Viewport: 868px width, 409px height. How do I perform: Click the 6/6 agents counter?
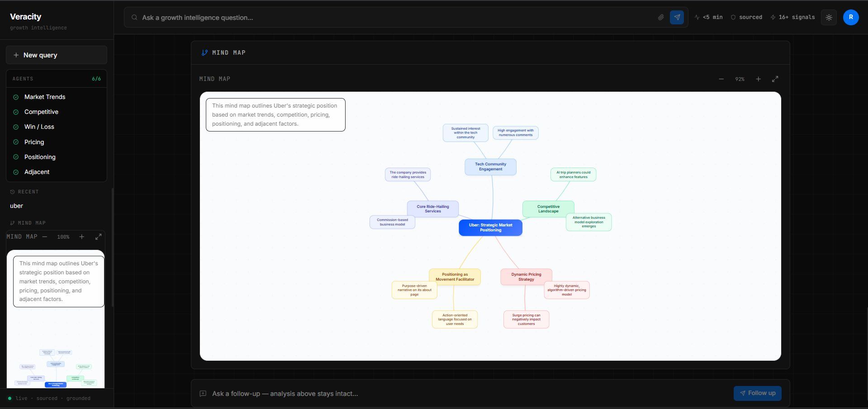(96, 79)
